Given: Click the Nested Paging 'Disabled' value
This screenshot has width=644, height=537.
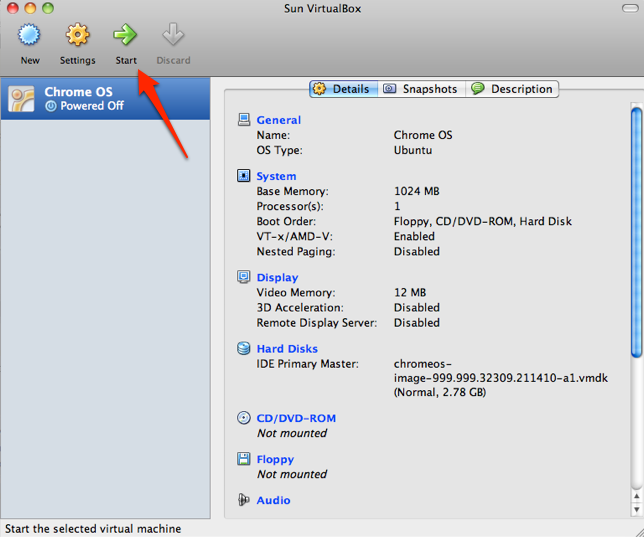Looking at the screenshot, I should [416, 251].
